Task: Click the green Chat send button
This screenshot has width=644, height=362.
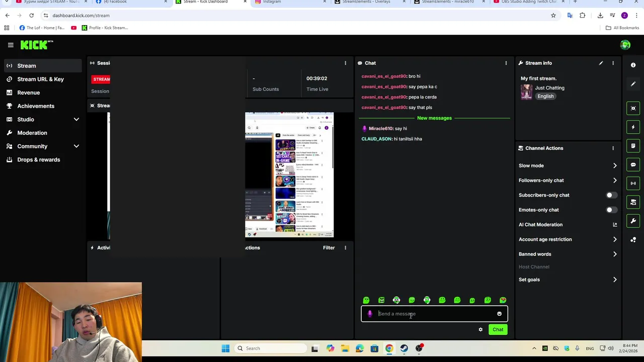Action: point(498,330)
